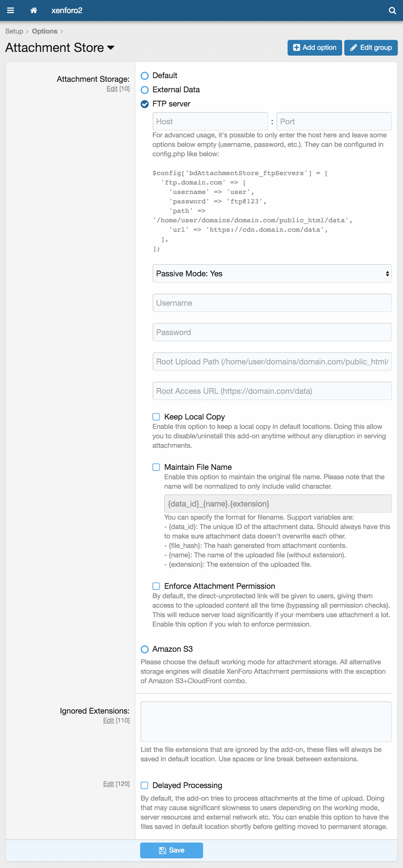Click the Add option button
Screen dimensions: 403x868
[x=314, y=47]
